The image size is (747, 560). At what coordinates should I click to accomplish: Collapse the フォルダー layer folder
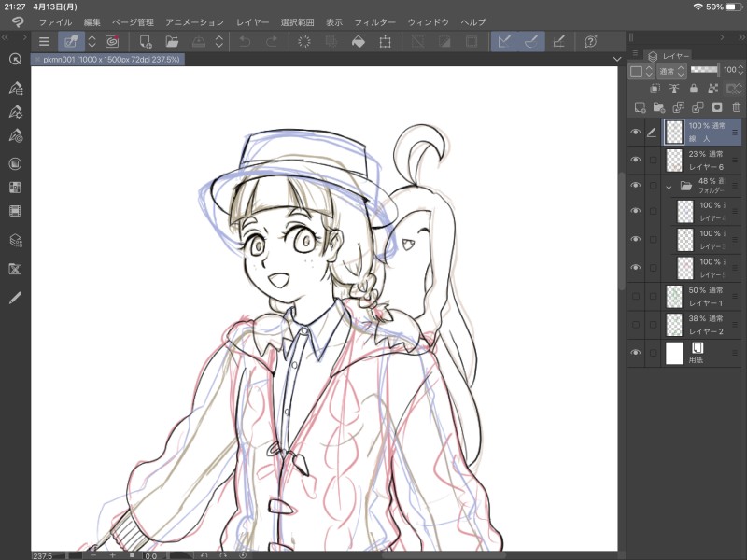669,187
